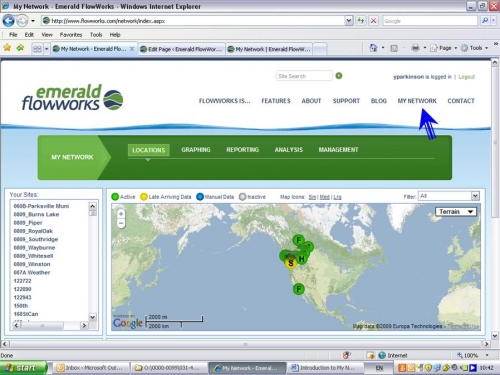500x375 pixels.
Task: Click the Emerald FlowWorks logo
Action: click(x=72, y=97)
